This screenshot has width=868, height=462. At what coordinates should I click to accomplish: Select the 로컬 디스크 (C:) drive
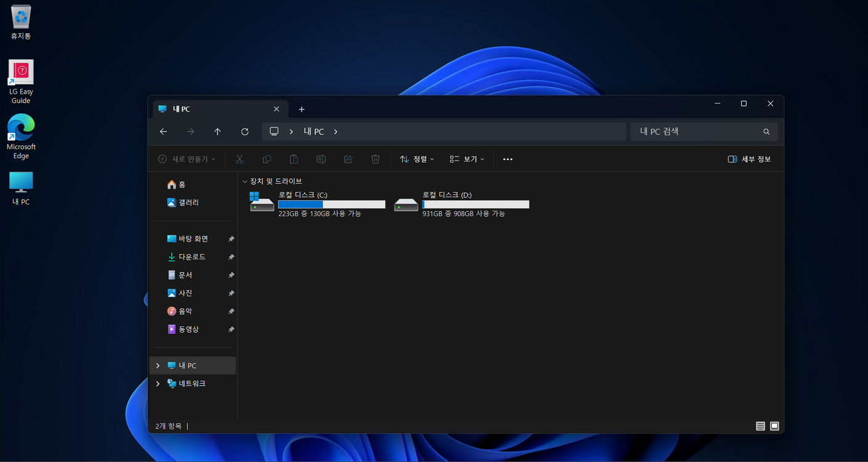pos(317,203)
